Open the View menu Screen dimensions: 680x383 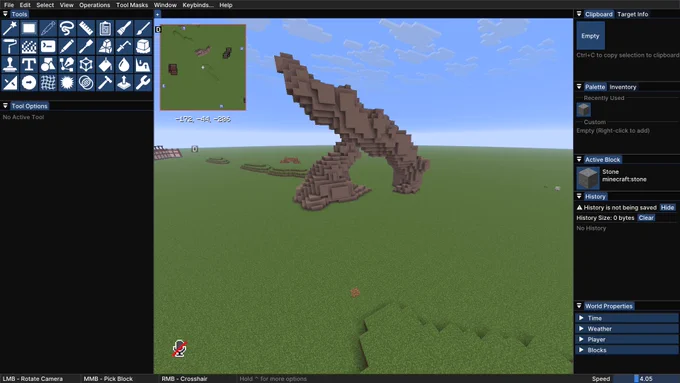pos(66,5)
